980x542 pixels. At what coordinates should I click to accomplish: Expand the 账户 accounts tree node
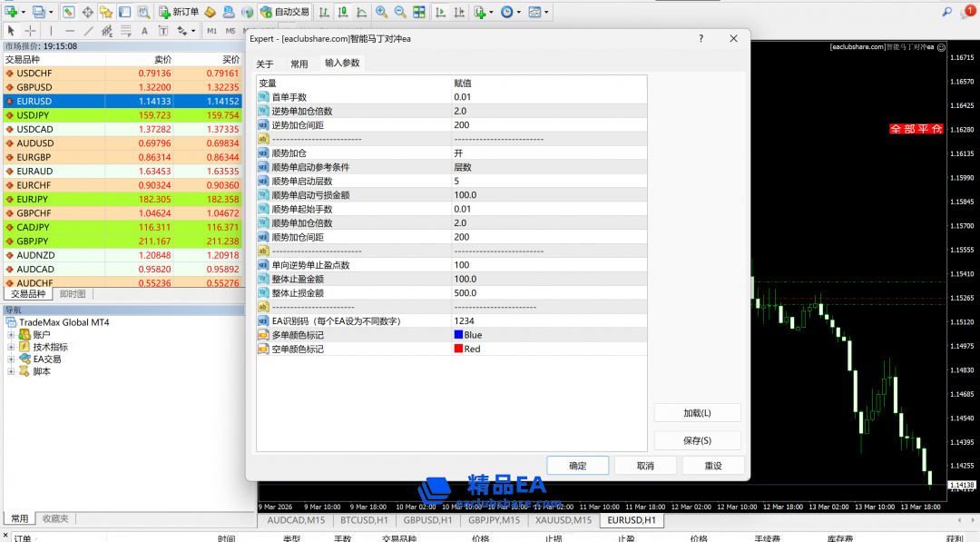pyautogui.click(x=12, y=335)
